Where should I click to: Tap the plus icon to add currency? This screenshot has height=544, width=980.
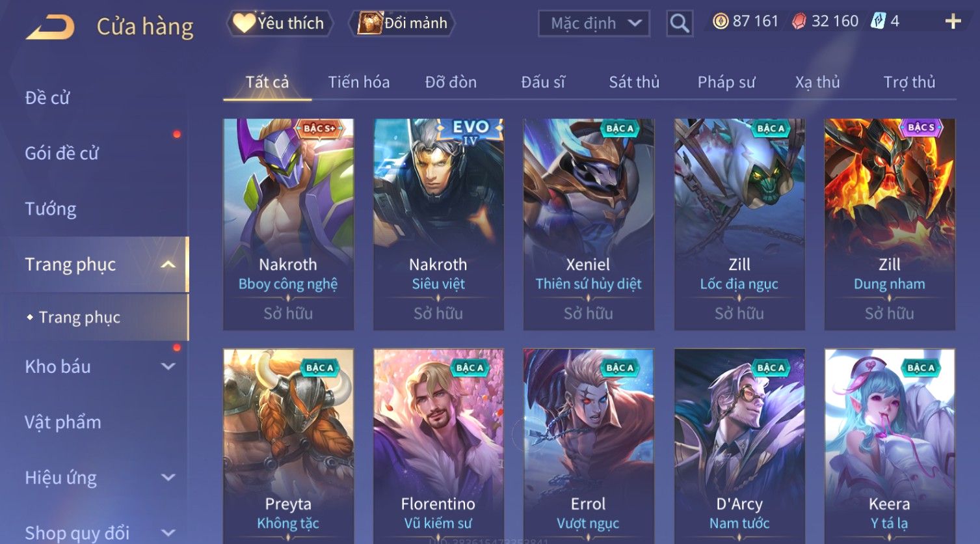click(x=953, y=22)
